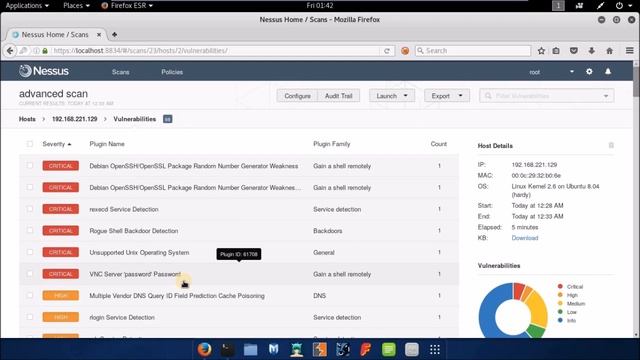Open the root user dropdown

[551, 72]
